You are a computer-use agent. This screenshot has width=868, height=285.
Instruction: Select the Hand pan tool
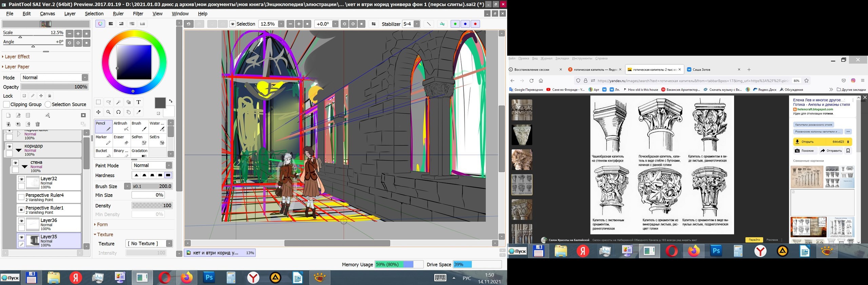coord(129,112)
